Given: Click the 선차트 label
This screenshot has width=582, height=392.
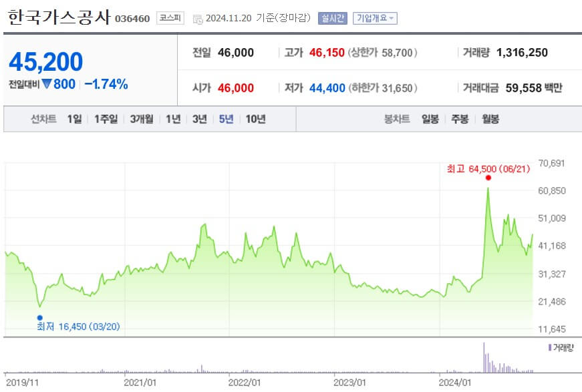Looking at the screenshot, I should pos(43,119).
